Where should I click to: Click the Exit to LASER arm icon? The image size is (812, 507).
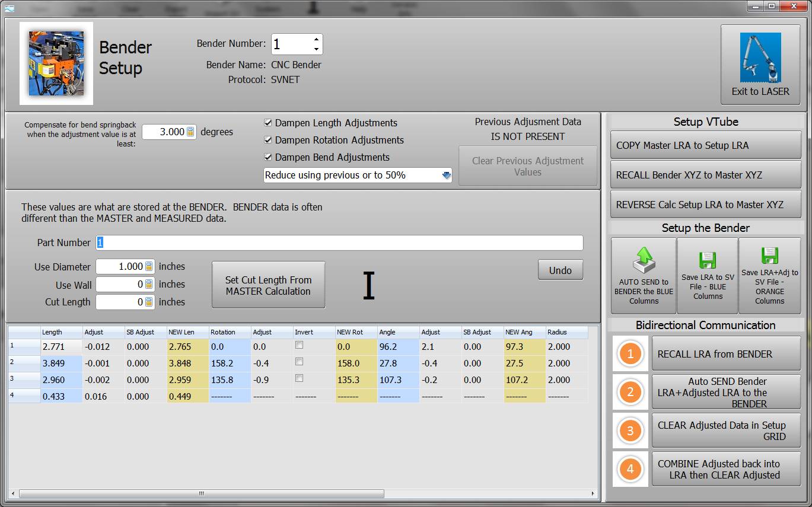[760, 58]
